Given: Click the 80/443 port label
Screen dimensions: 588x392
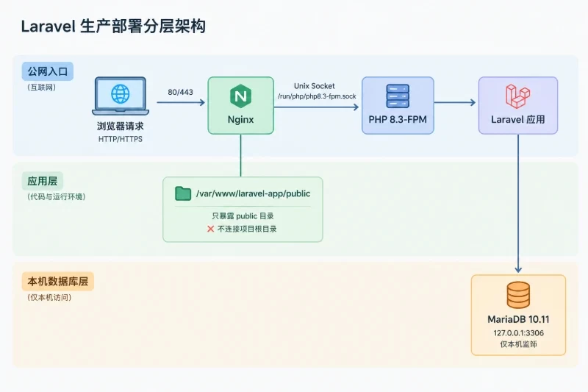Looking at the screenshot, I should click(x=180, y=92).
